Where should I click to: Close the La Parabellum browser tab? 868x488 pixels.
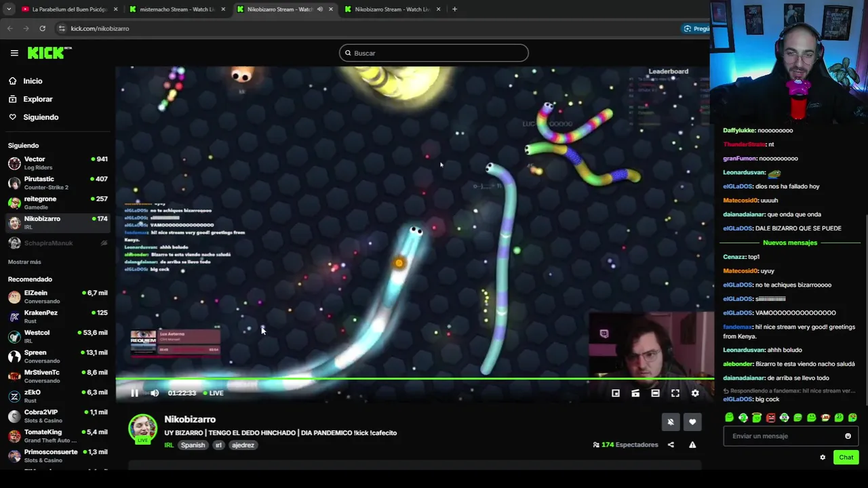tap(115, 9)
